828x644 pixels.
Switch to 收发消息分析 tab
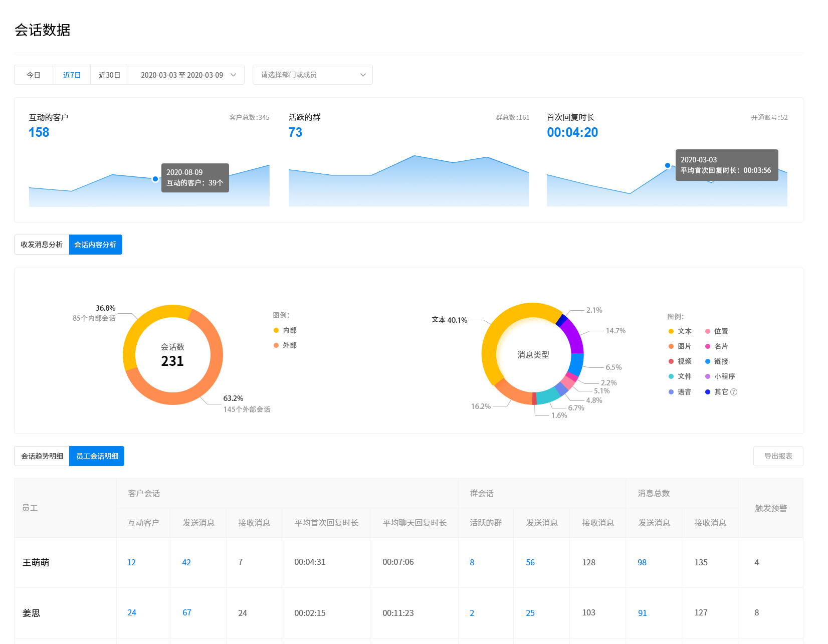(42, 245)
